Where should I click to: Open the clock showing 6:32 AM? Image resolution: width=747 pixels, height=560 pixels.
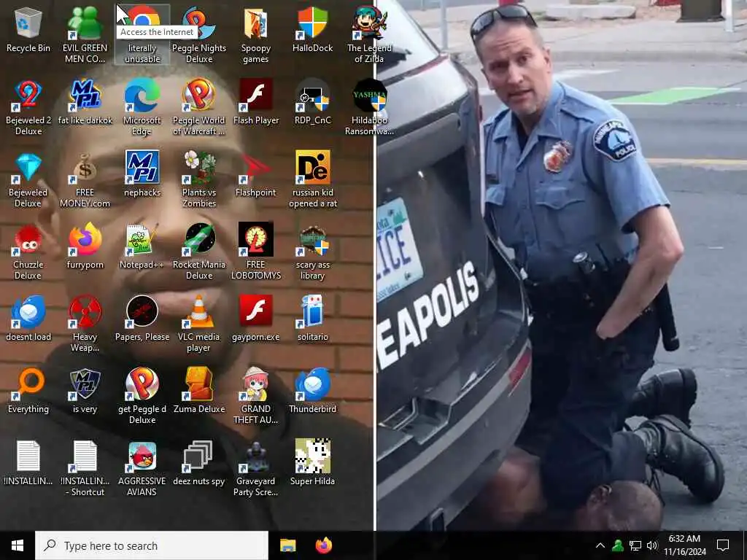click(684, 545)
